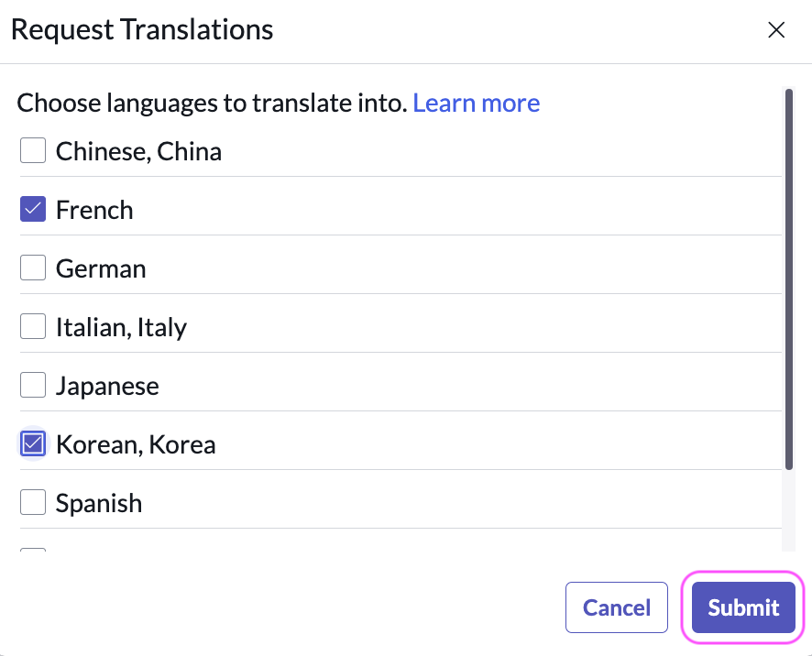Check the Japanese translation checkbox

32,384
